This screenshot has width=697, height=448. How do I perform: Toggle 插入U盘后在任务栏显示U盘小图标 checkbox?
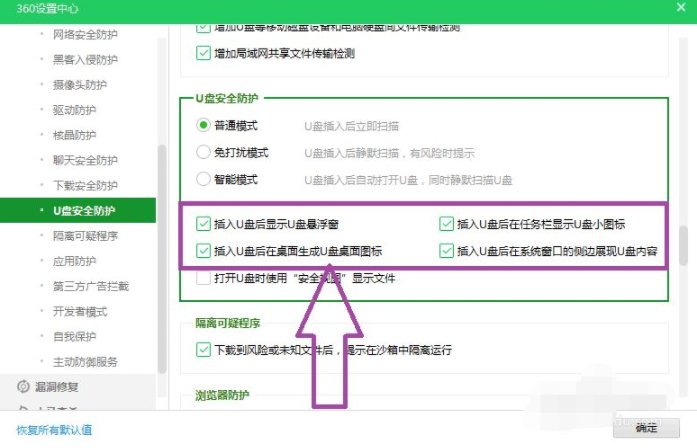pos(446,224)
